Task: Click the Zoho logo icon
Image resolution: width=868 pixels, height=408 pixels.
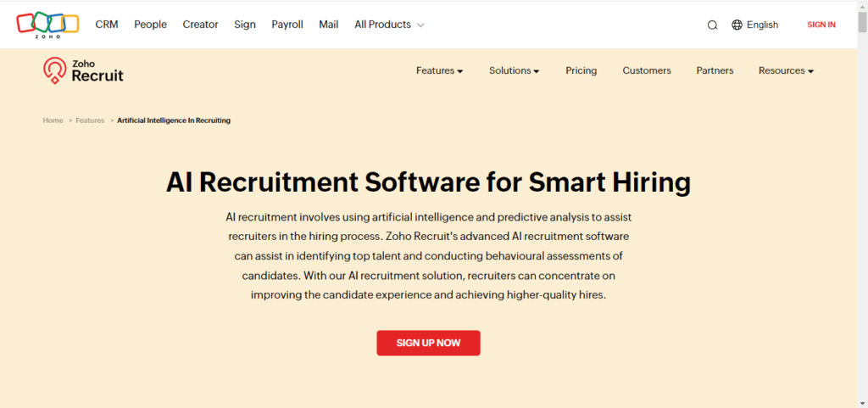Action: [x=47, y=24]
